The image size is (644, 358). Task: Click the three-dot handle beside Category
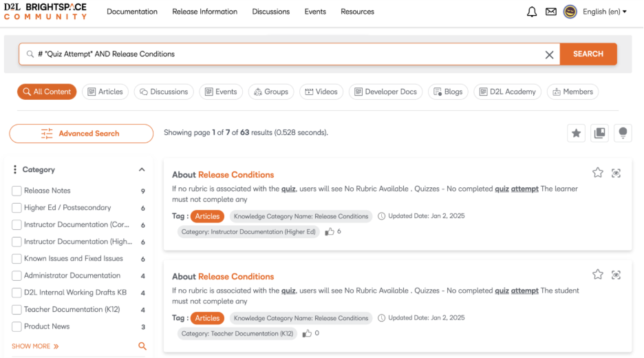[14, 169]
